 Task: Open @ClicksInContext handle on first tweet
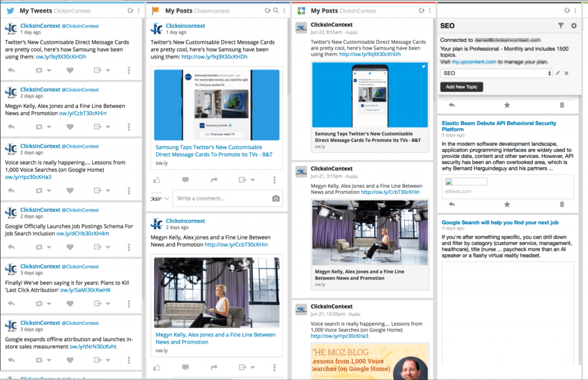click(80, 26)
